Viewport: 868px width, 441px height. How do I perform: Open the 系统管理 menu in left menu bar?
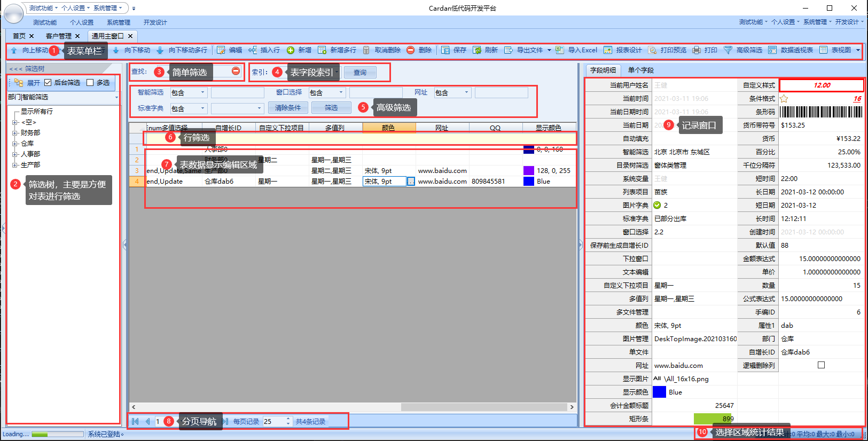(119, 22)
